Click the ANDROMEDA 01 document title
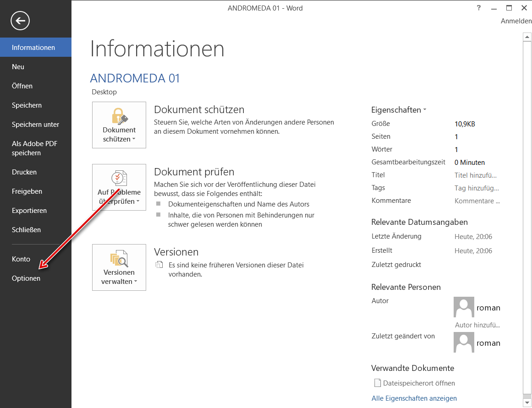 click(x=135, y=78)
